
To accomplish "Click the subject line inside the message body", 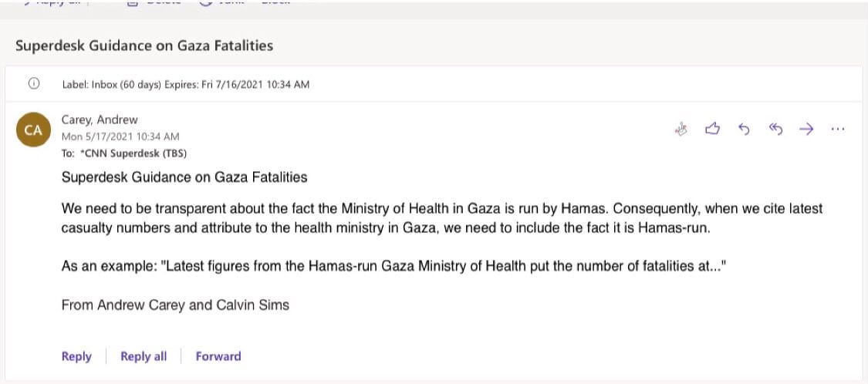I will pyautogui.click(x=184, y=177).
